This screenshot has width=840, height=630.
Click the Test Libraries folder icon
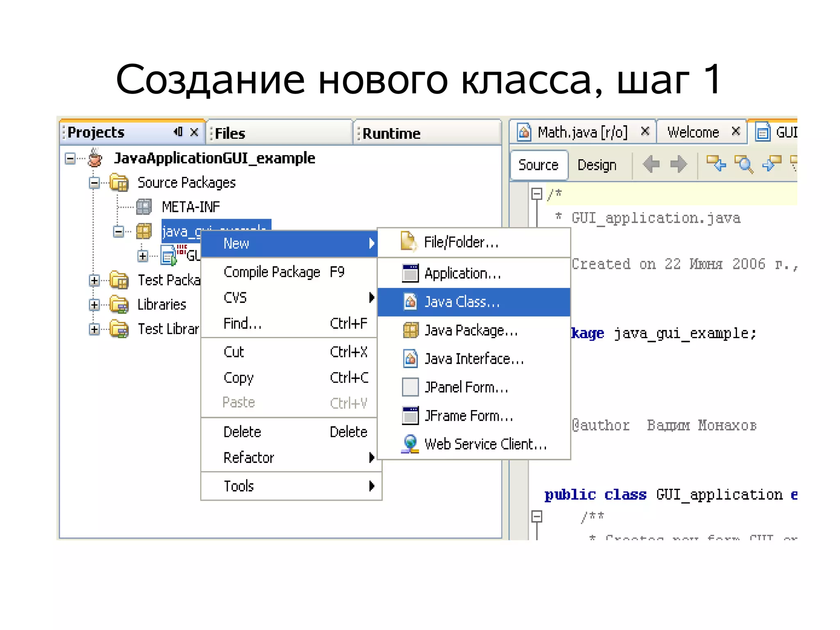pos(119,329)
